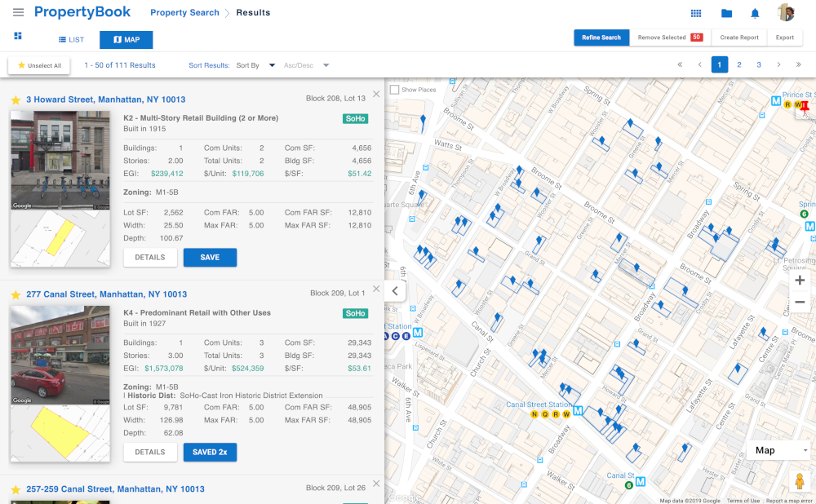The height and width of the screenshot is (504, 816).
Task: Click Terms of Use map link
Action: [x=743, y=501]
